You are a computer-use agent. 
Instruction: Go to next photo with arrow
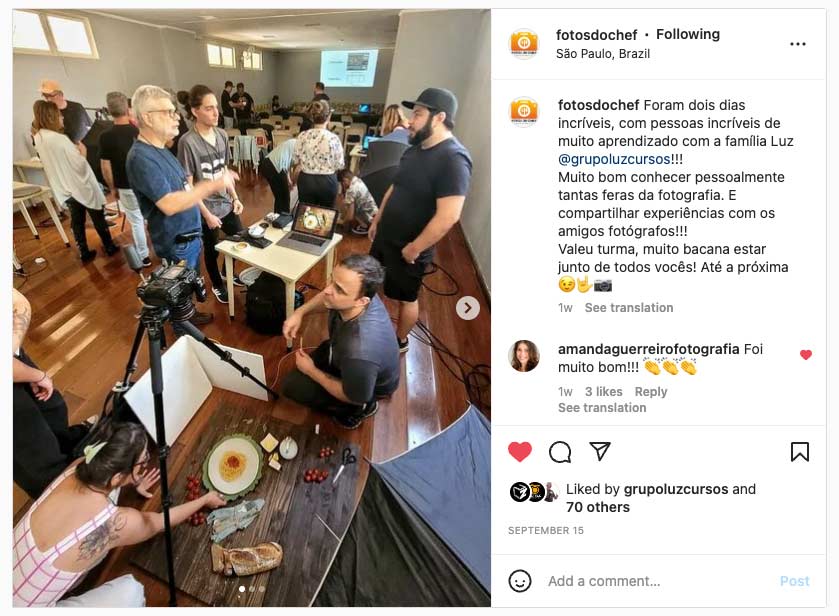pyautogui.click(x=468, y=308)
